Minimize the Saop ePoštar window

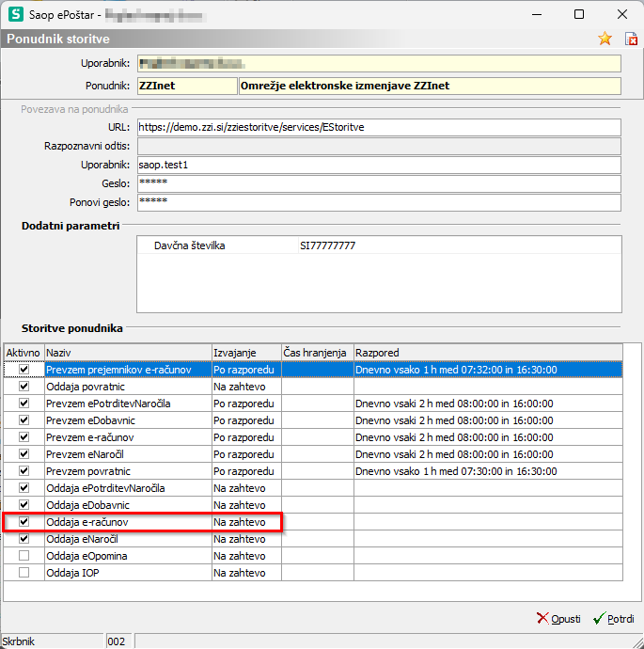537,14
